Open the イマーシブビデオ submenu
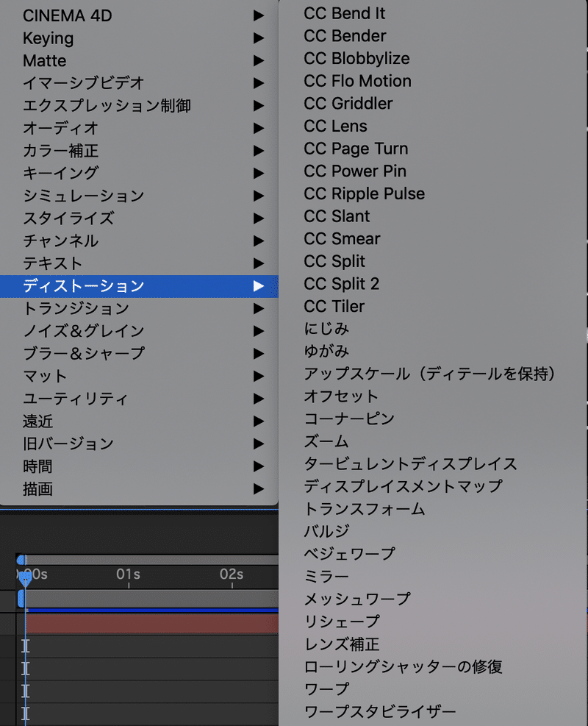This screenshot has width=588, height=726. (x=139, y=83)
